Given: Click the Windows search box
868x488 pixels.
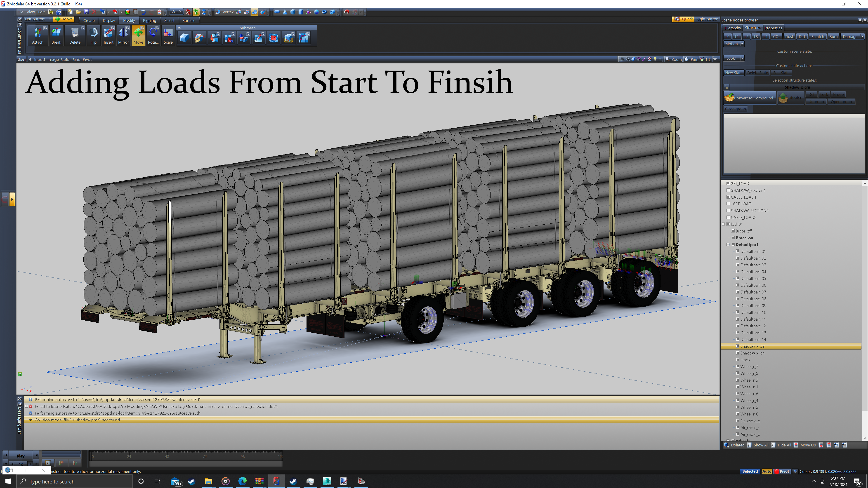Looking at the screenshot, I should click(x=74, y=481).
